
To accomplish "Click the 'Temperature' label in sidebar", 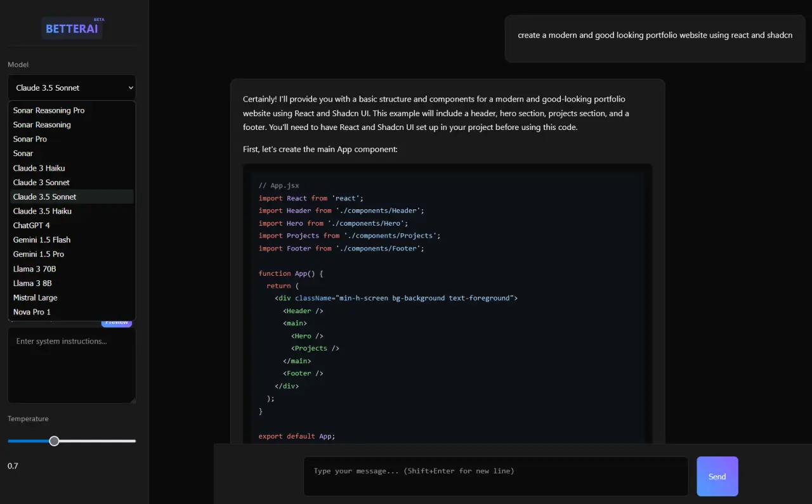I will click(28, 419).
